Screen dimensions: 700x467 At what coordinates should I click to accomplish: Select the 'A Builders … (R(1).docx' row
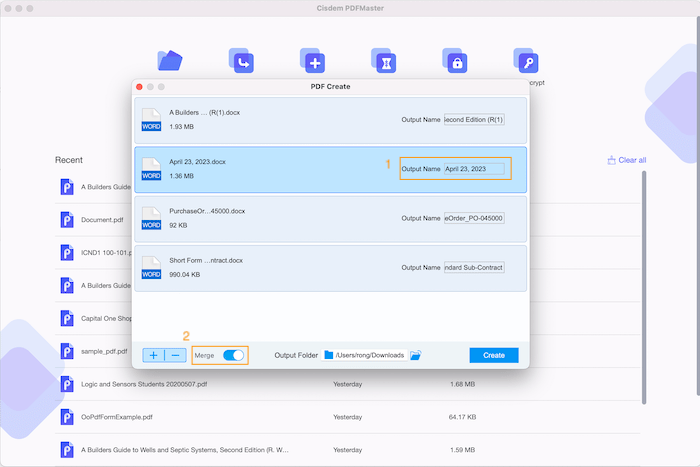[330, 121]
